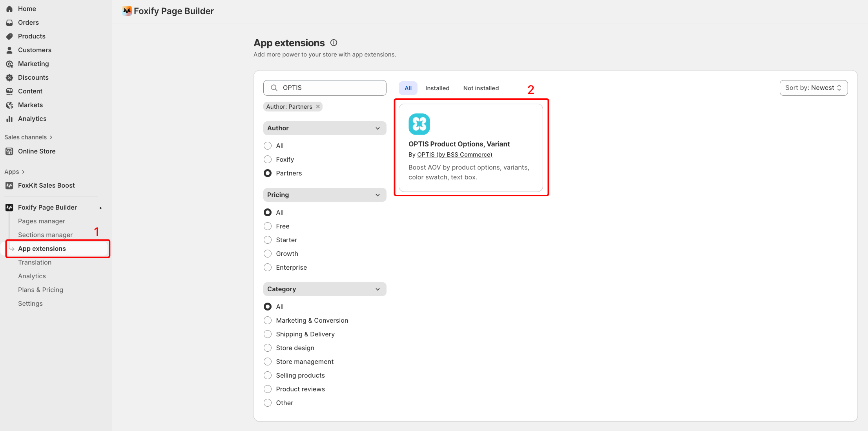Click the Foxify logo in page header
The height and width of the screenshot is (431, 868).
click(127, 11)
